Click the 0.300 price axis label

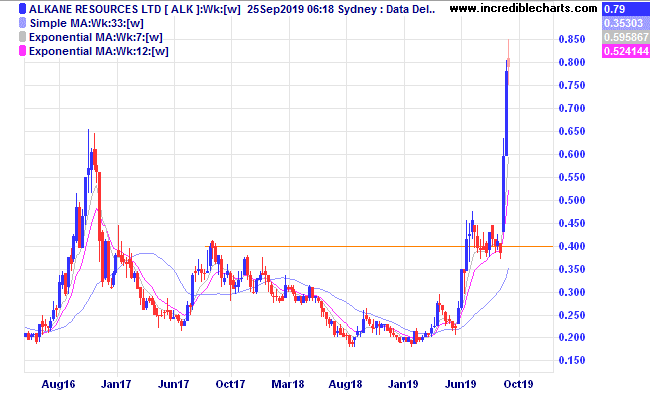tap(572, 292)
